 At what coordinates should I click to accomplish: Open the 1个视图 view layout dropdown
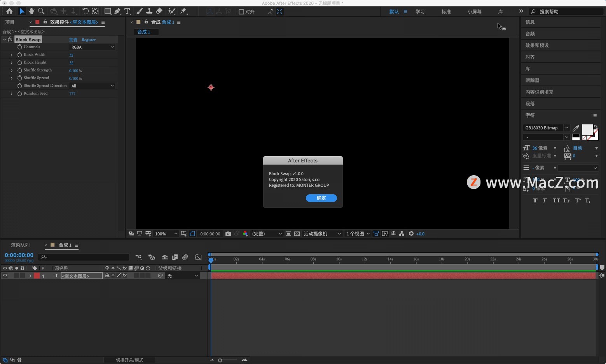[x=358, y=233]
